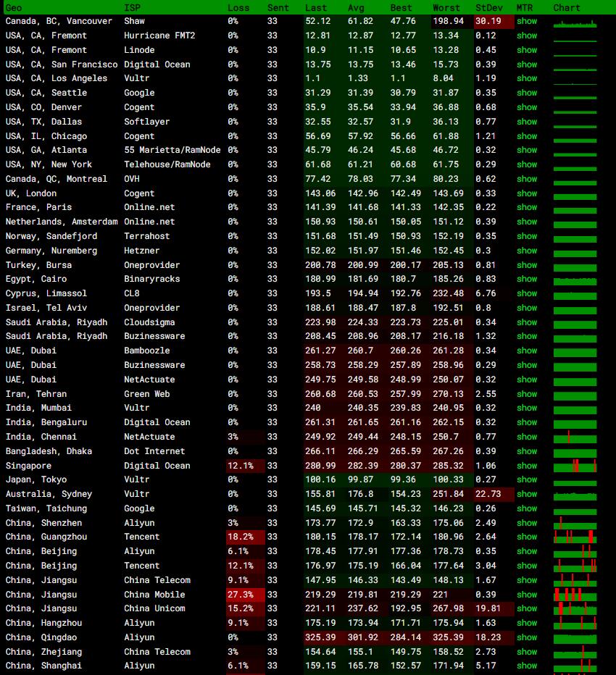Select avg value 301.92 for Qingdao

[363, 637]
